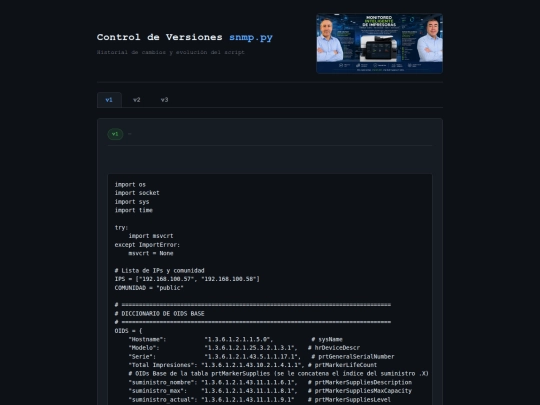Click the 'except ImportError:' line
Image resolution: width=540 pixels, height=405 pixels.
147,245
